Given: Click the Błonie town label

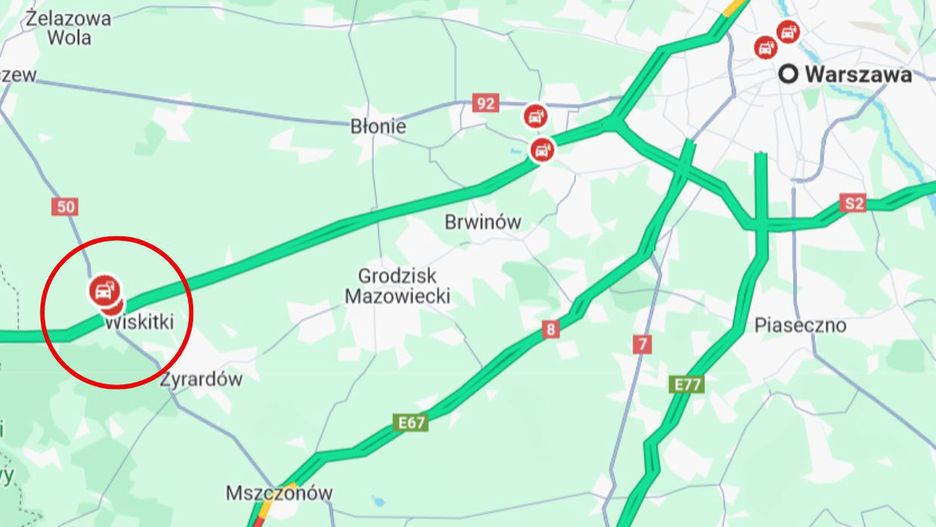Looking at the screenshot, I should point(378,127).
